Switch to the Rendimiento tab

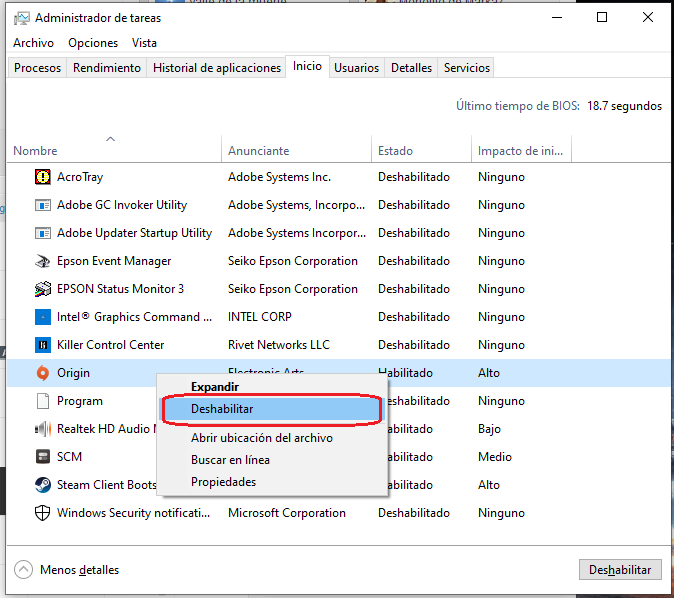point(107,68)
